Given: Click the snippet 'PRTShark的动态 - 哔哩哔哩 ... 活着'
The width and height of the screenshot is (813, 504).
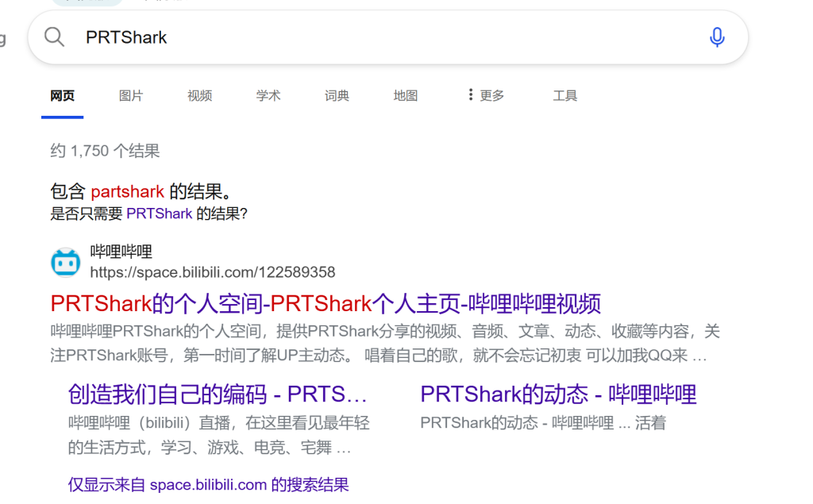Looking at the screenshot, I should coord(543,423).
